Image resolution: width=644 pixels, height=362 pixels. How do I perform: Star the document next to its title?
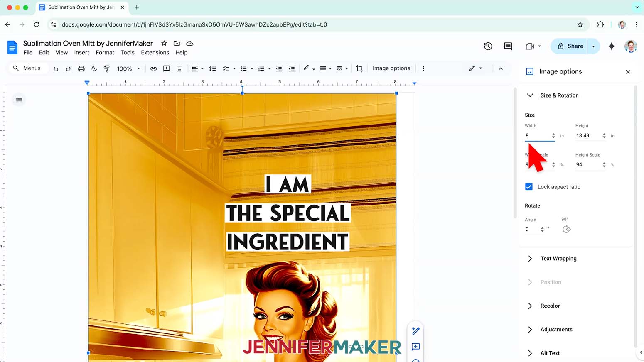click(x=164, y=43)
